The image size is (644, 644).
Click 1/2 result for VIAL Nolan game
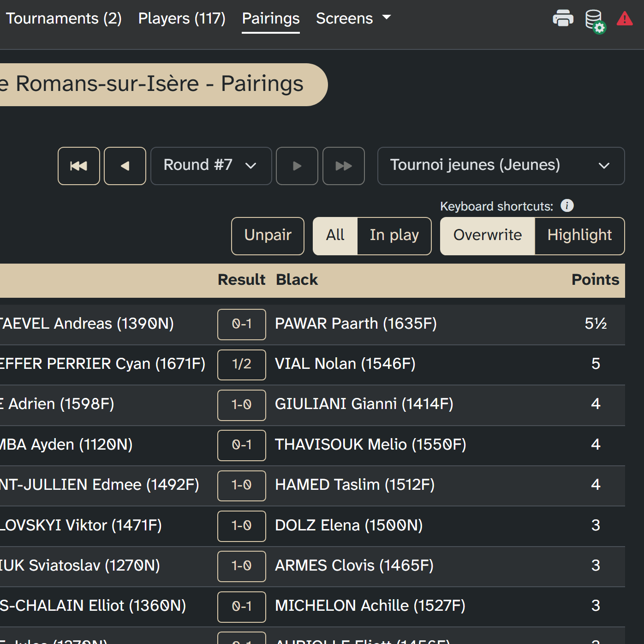[242, 365]
